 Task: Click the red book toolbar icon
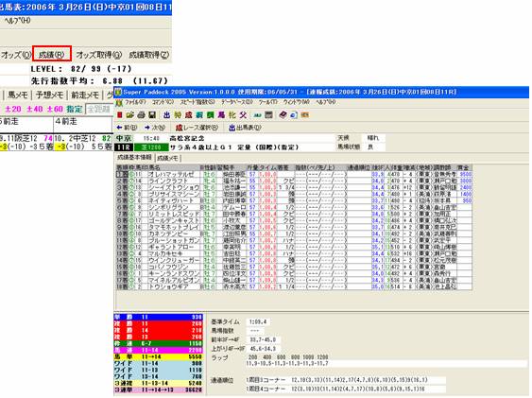(283, 115)
